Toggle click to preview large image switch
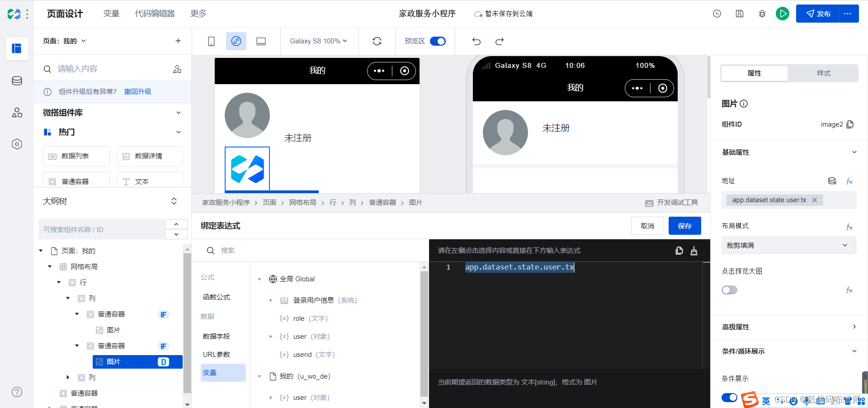The height and width of the screenshot is (408, 868). [730, 290]
